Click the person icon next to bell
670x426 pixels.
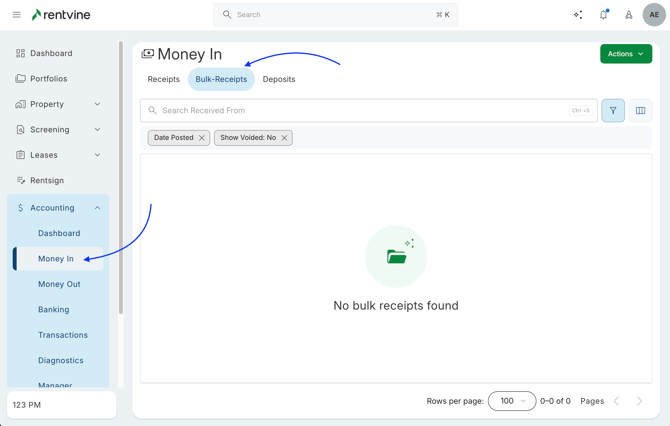coord(629,15)
